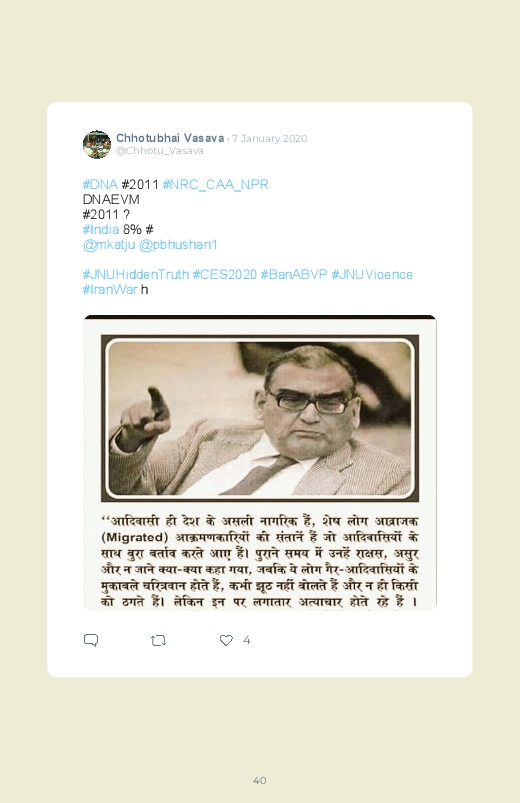The width and height of the screenshot is (520, 803).
Task: Click the retweet arrows icon
Action: [x=158, y=640]
